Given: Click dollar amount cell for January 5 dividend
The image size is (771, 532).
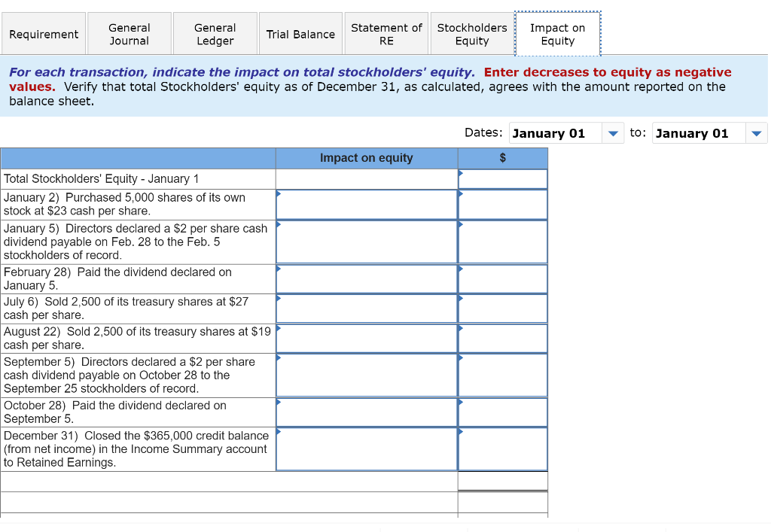Looking at the screenshot, I should [502, 242].
